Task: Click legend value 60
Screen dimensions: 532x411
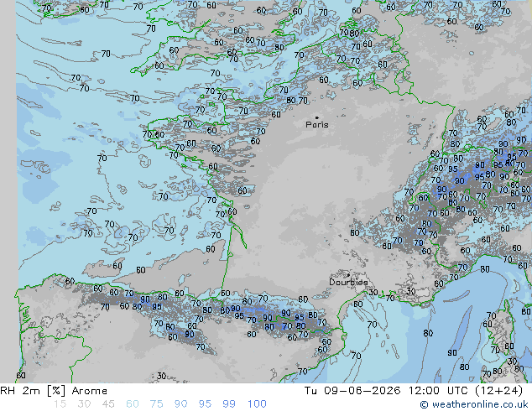Action: coord(133,404)
